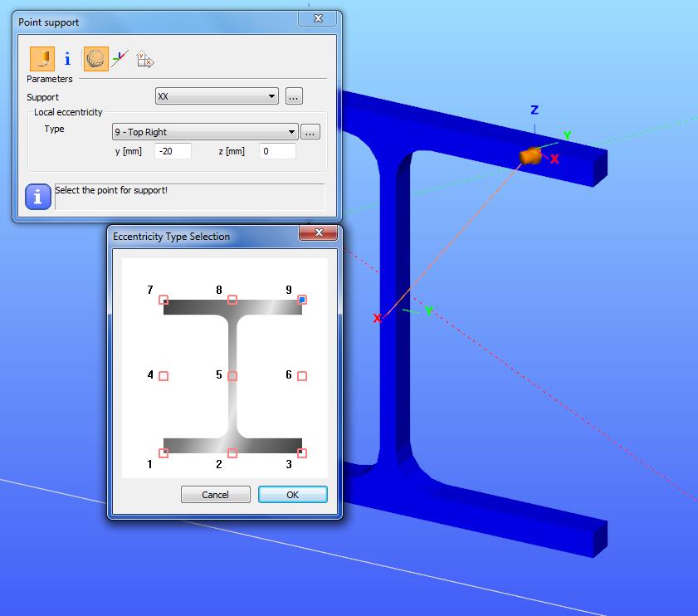
Task: Open support browse ellipsis button
Action: pyautogui.click(x=294, y=96)
